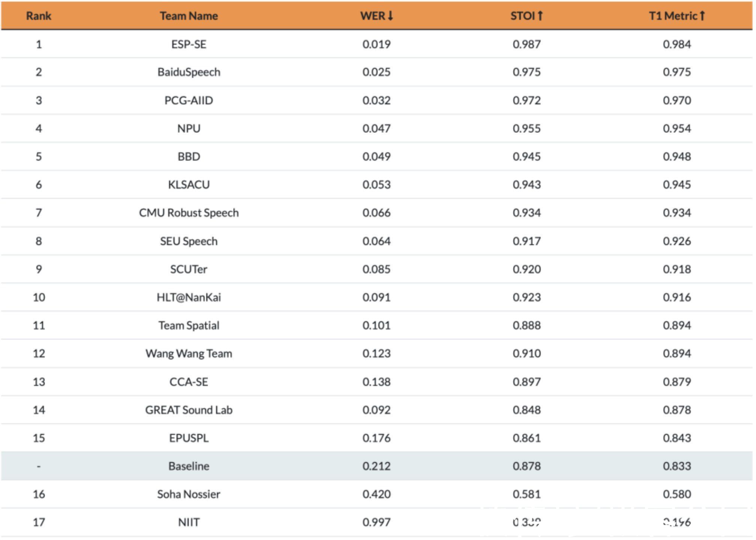Click SCUTer T1 Metric value 0.918
756x540 pixels.
pos(677,269)
